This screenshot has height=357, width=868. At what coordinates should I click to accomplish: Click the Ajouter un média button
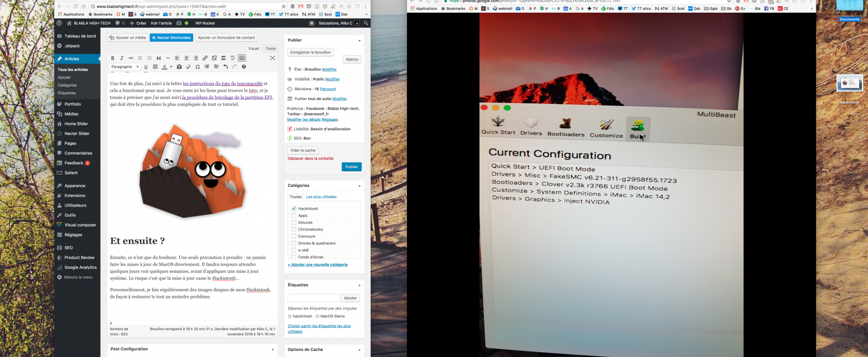point(128,38)
